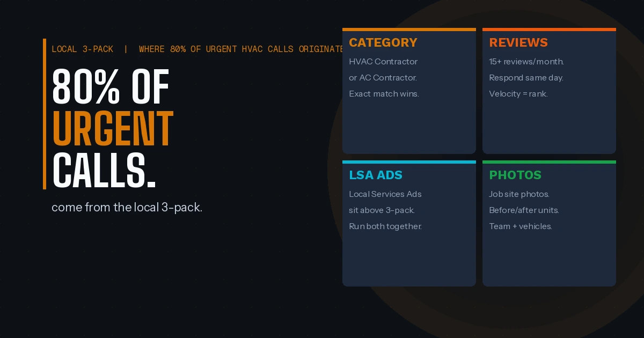Click "Run both together." text
Viewport: 644px width, 338px height.
pyautogui.click(x=385, y=226)
